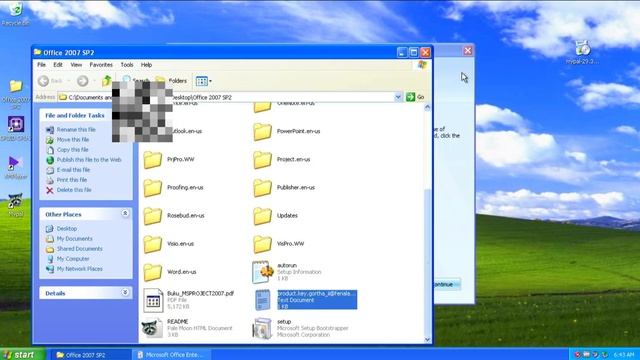Switch to Microsoft Office Enterprise taskbar button
This screenshot has height=360, width=640.
[172, 355]
